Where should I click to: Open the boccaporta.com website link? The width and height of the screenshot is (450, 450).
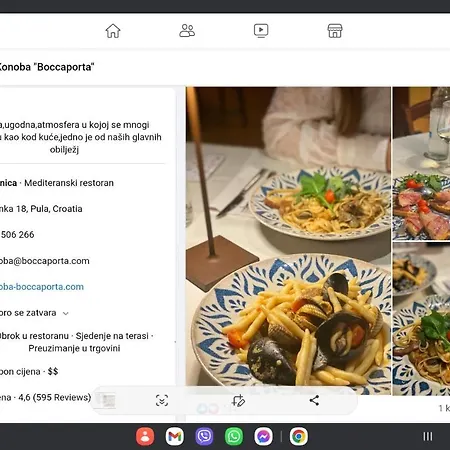coord(42,287)
